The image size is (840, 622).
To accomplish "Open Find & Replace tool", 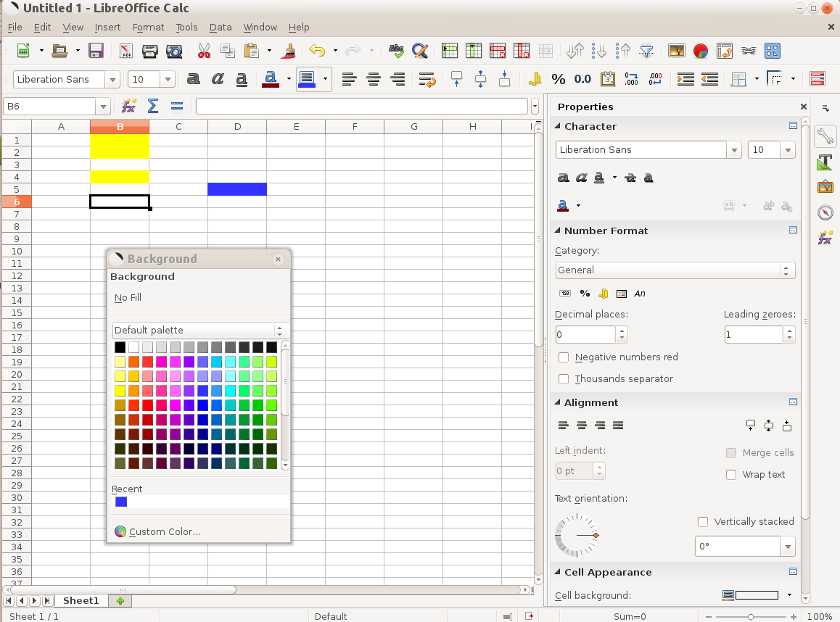I will click(x=420, y=51).
